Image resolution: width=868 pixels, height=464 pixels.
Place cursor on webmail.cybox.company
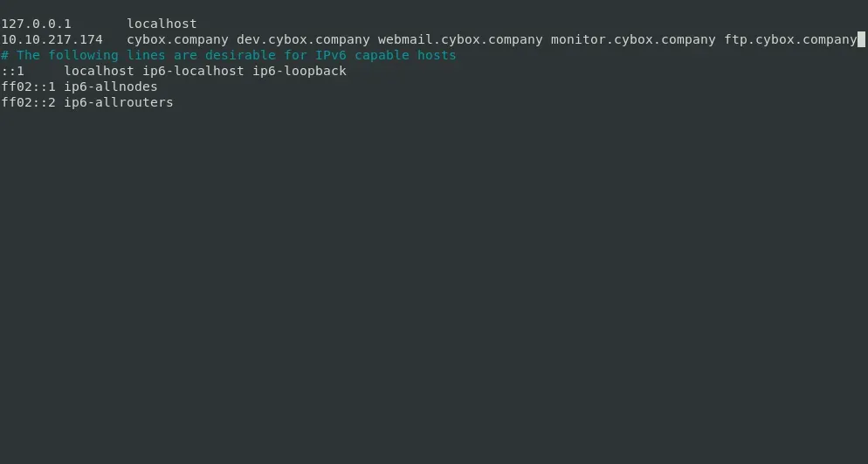pos(460,39)
